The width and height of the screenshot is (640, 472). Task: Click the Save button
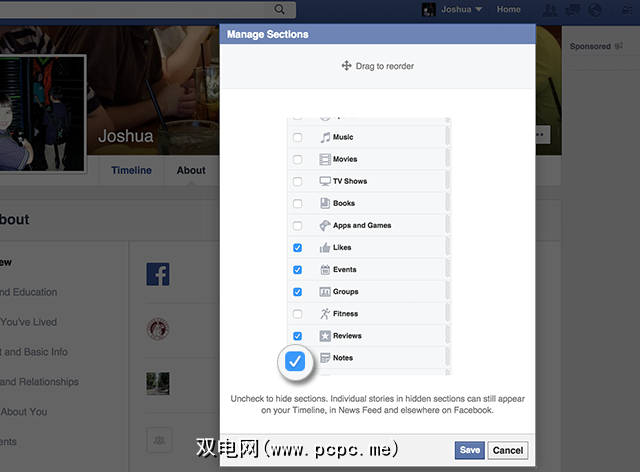(469, 450)
